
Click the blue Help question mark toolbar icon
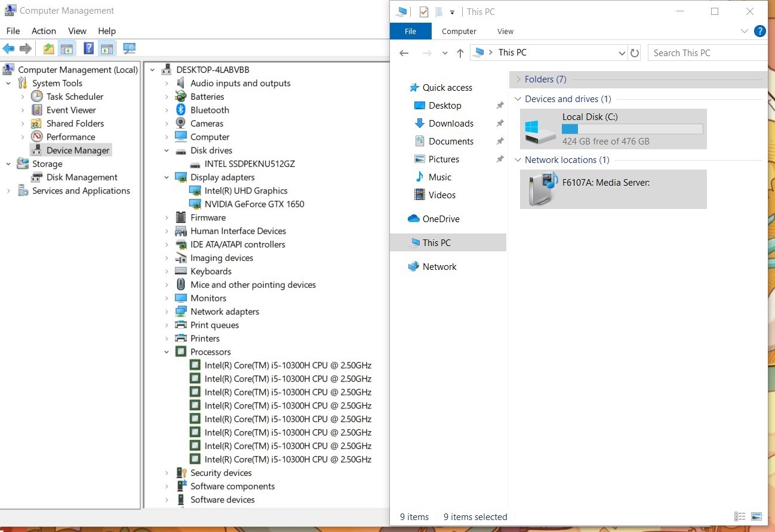[88, 49]
